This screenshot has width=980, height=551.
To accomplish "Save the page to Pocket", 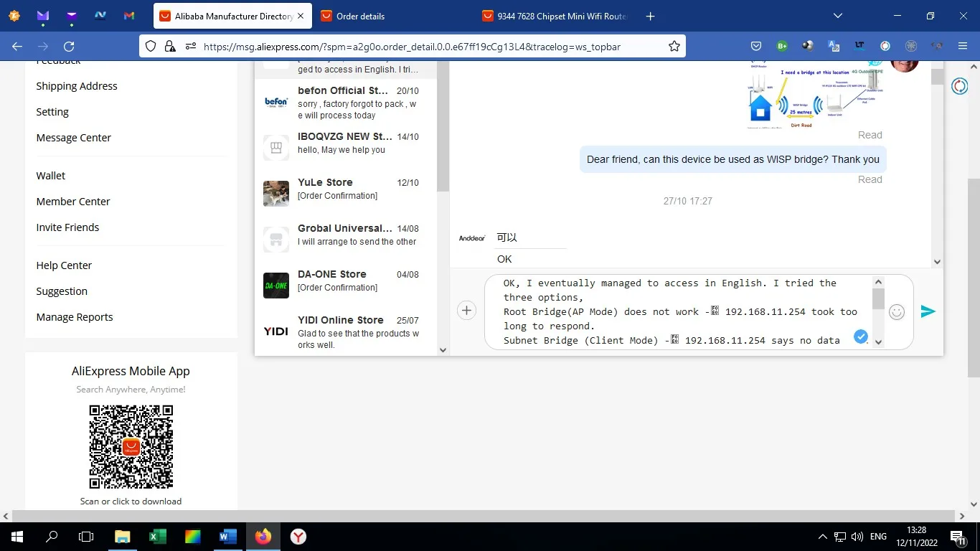I will point(756,46).
